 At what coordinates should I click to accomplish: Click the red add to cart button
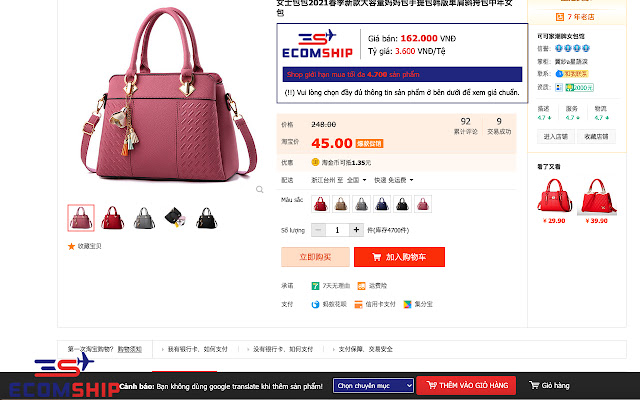[399, 257]
